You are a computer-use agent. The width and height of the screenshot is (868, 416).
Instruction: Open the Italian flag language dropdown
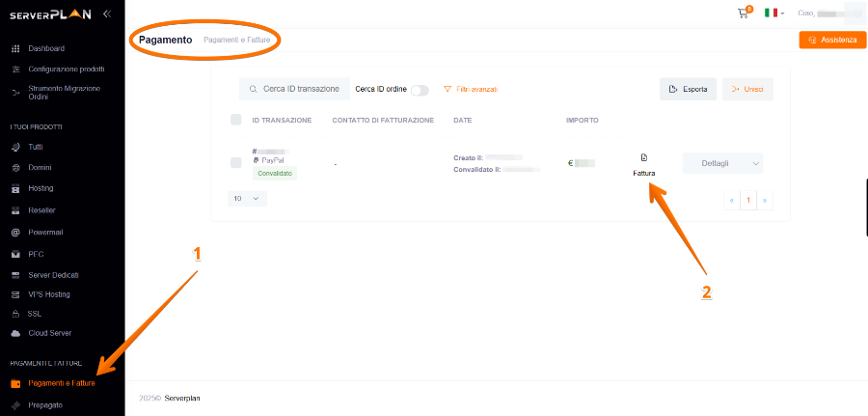coord(773,14)
